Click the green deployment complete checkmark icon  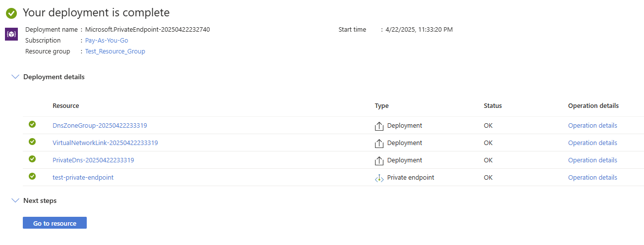[x=11, y=13]
